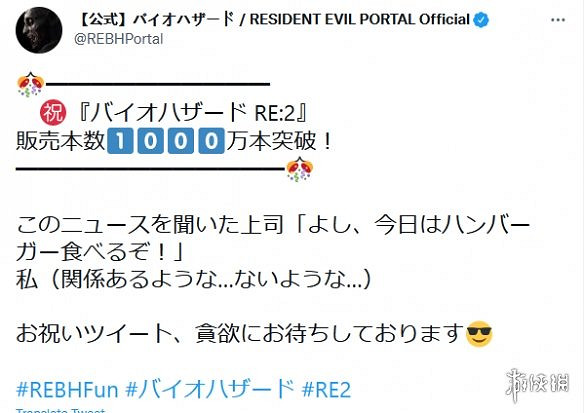Select the Translate Tweet link
584x413 pixels.
tap(61, 410)
